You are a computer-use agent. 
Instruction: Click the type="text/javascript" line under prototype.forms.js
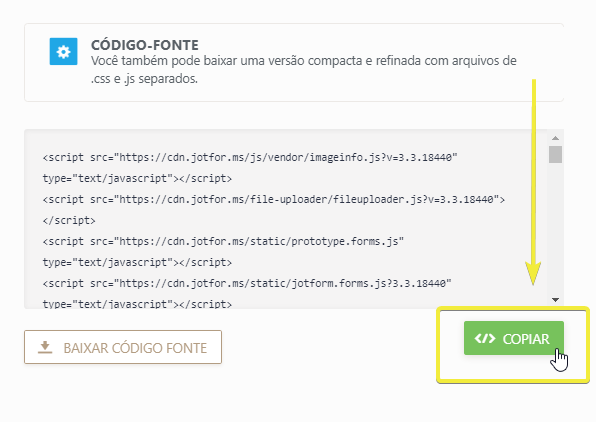[137, 262]
